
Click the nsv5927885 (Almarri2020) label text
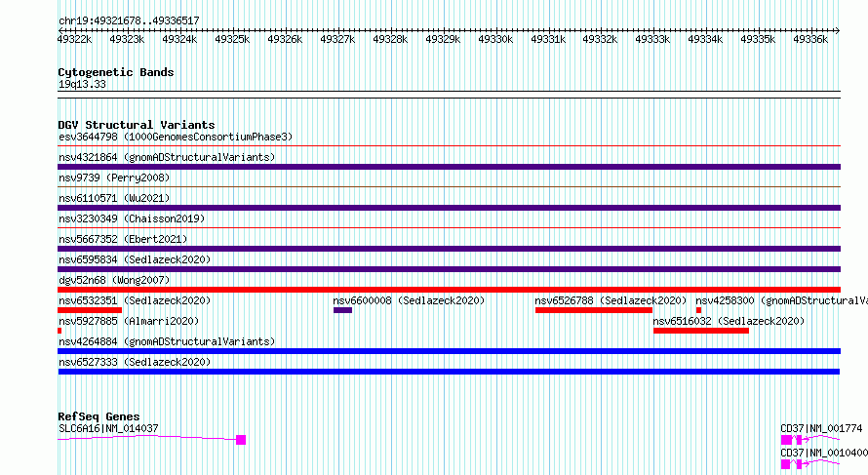pos(129,321)
